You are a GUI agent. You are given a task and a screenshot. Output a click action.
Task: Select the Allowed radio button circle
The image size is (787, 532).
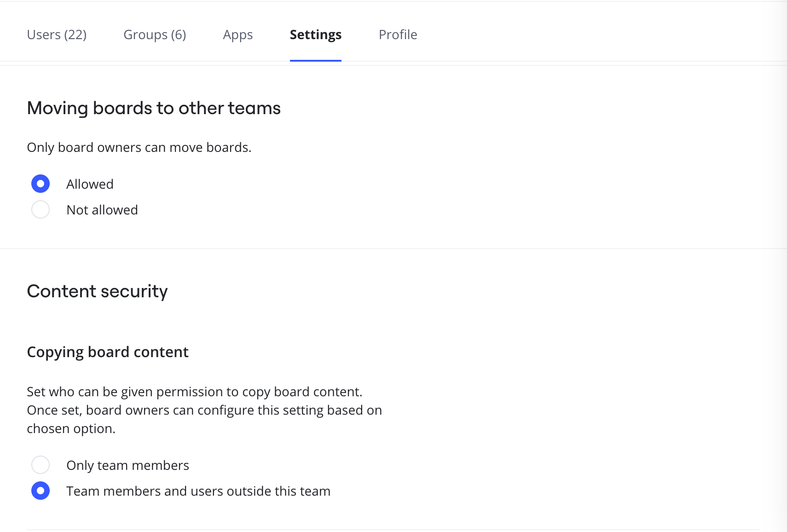tap(41, 184)
